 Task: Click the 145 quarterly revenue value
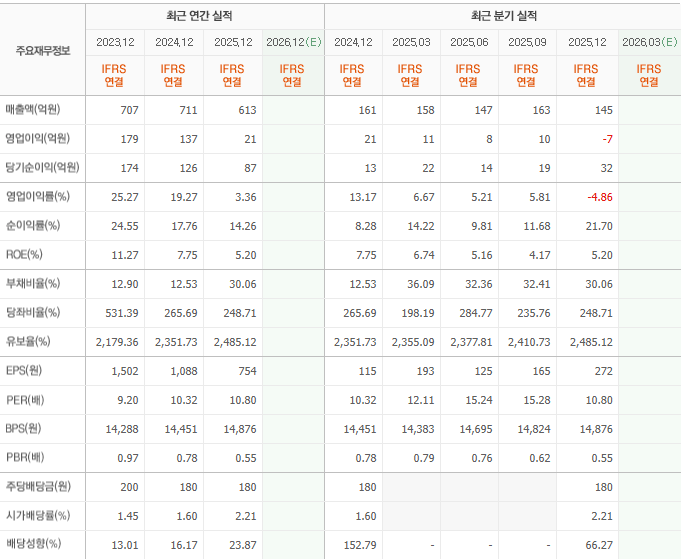click(604, 110)
